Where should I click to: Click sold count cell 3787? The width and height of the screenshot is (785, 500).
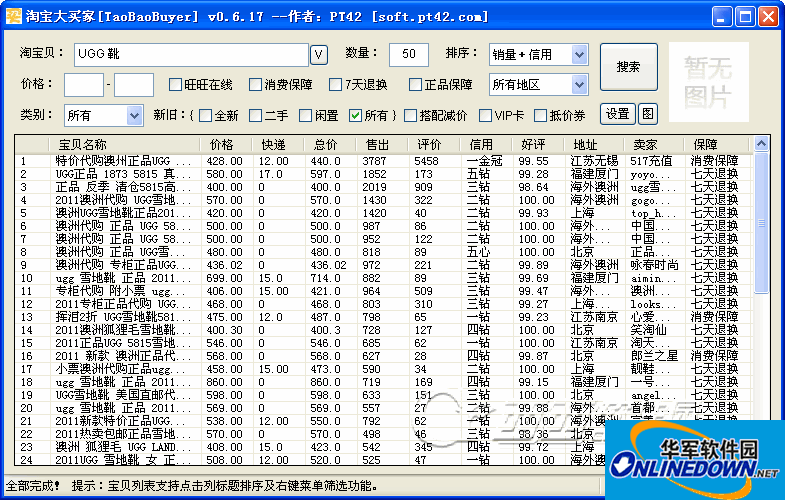[374, 161]
